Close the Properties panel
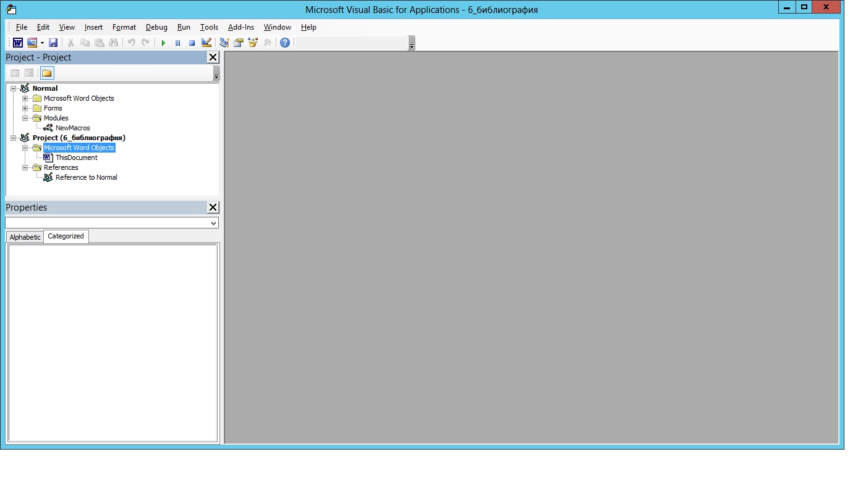 [213, 208]
